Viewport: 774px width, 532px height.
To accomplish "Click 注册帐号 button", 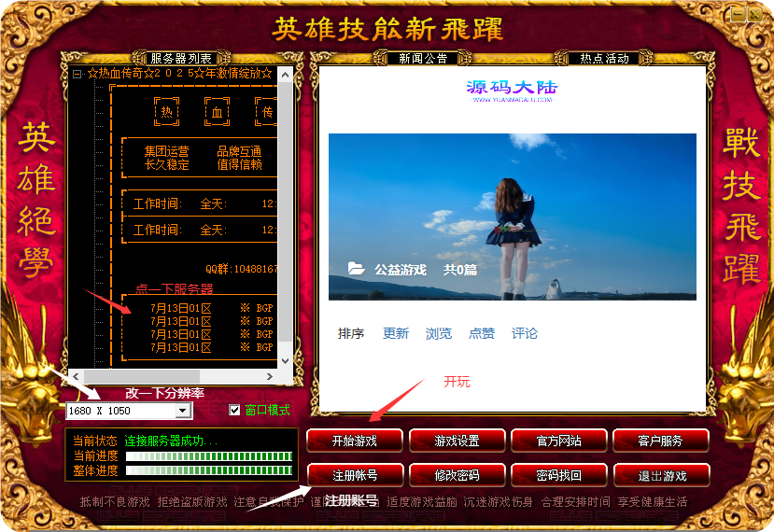I will coord(355,475).
